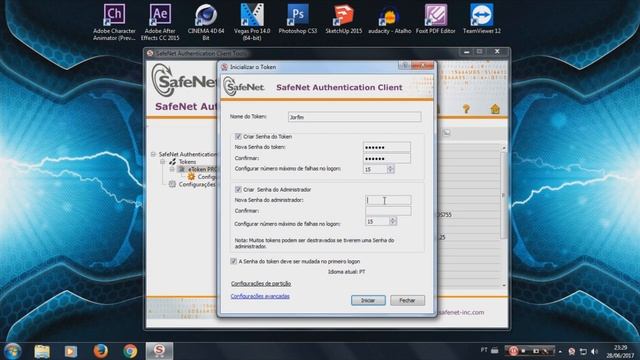Screen dimensions: 640x360
Task: Click the red pause recorder button in taskbar
Action: (x=513, y=351)
